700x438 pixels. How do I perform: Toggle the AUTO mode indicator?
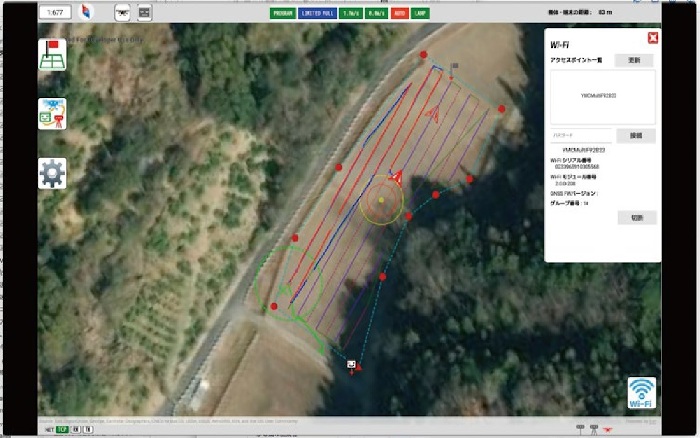(398, 14)
